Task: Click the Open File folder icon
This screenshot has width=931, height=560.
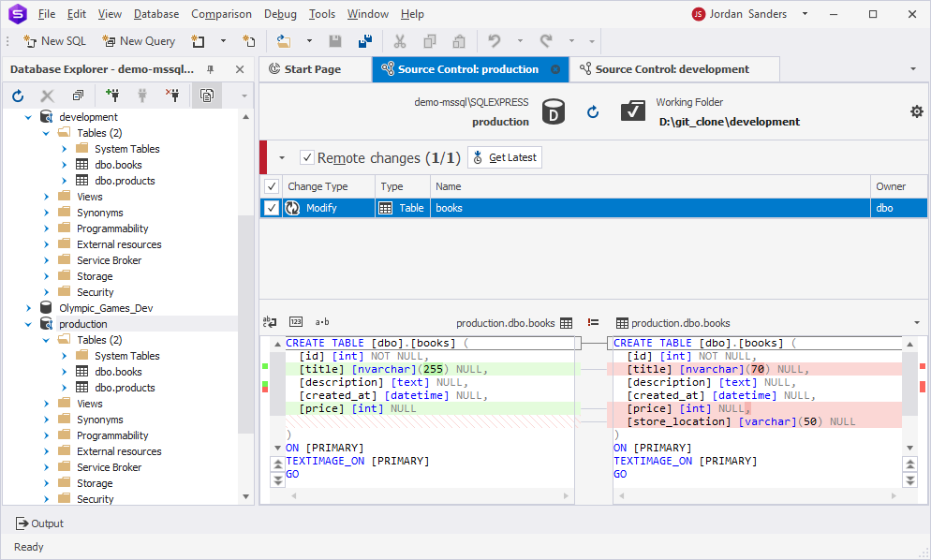Action: click(x=284, y=41)
